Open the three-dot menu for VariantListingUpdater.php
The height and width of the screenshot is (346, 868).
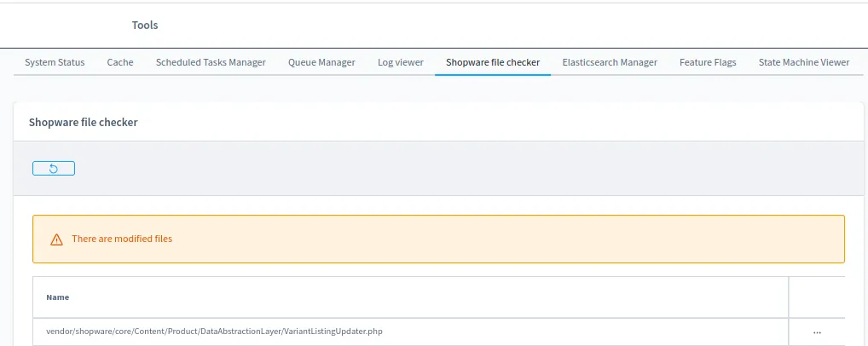point(817,332)
